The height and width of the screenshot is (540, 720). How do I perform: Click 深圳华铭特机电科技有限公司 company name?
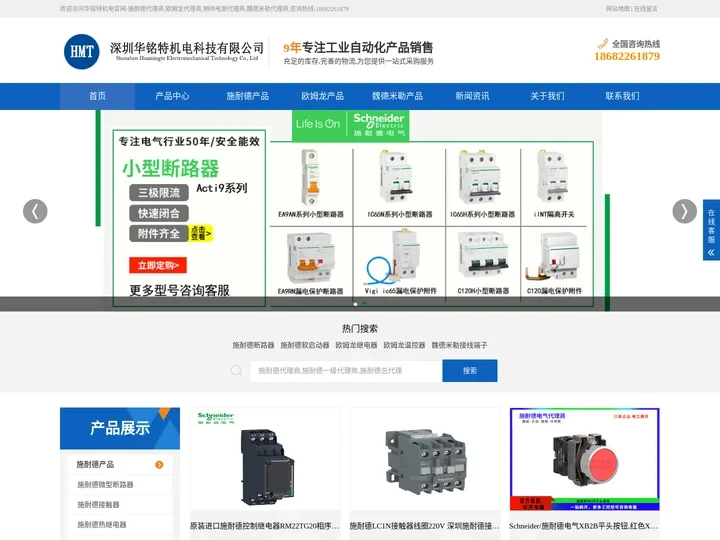(187, 48)
